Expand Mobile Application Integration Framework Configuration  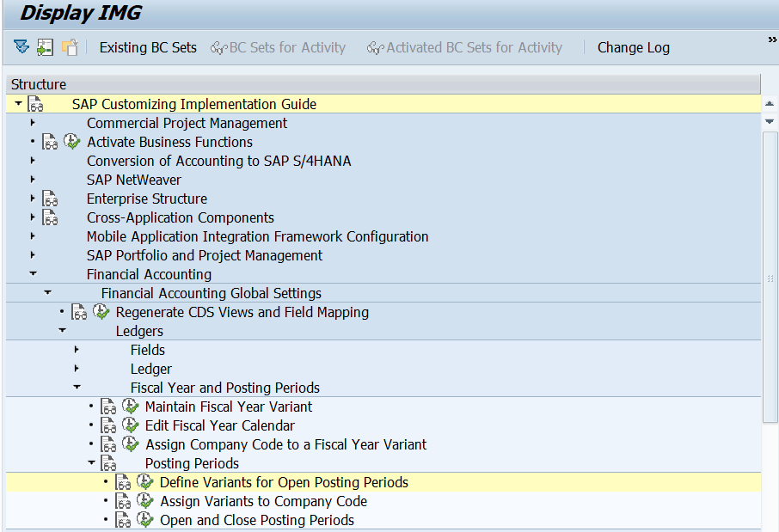coord(33,236)
